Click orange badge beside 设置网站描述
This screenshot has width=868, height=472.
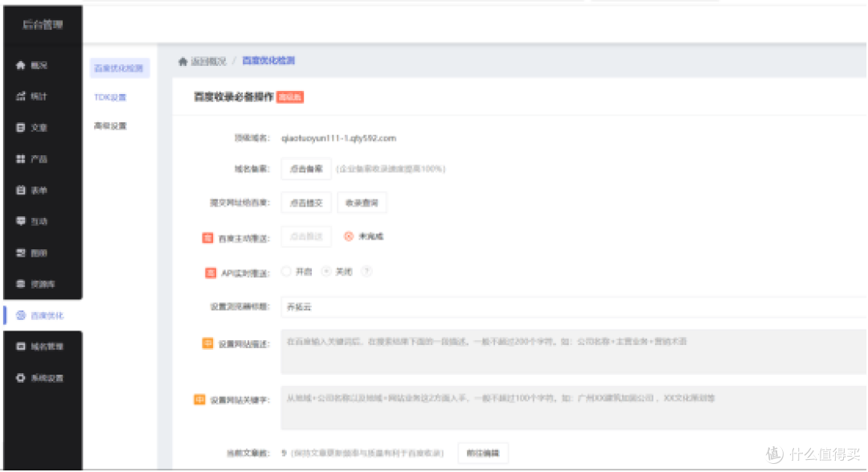tap(207, 343)
